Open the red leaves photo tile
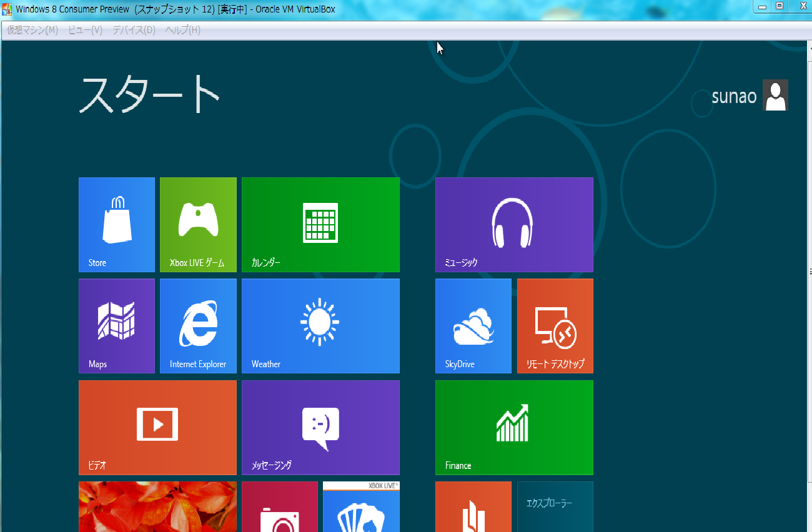Image resolution: width=812 pixels, height=532 pixels. pos(157,506)
